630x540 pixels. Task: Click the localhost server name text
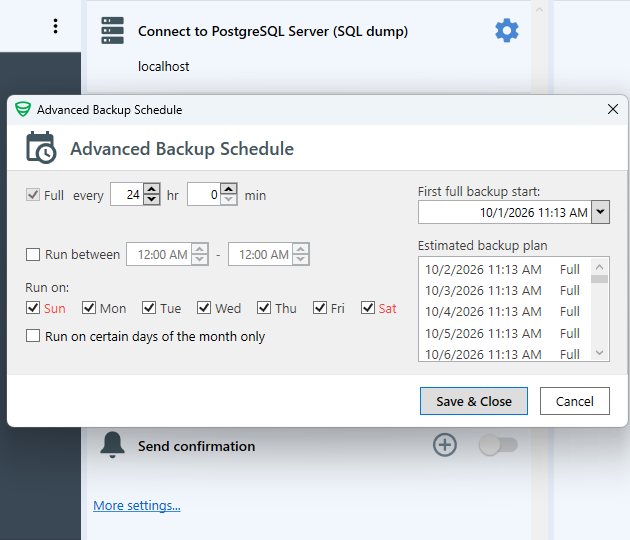click(x=164, y=66)
